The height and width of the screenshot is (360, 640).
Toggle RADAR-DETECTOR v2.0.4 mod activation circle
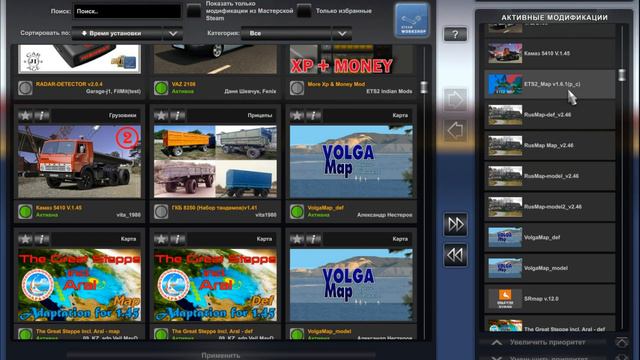pos(25,88)
